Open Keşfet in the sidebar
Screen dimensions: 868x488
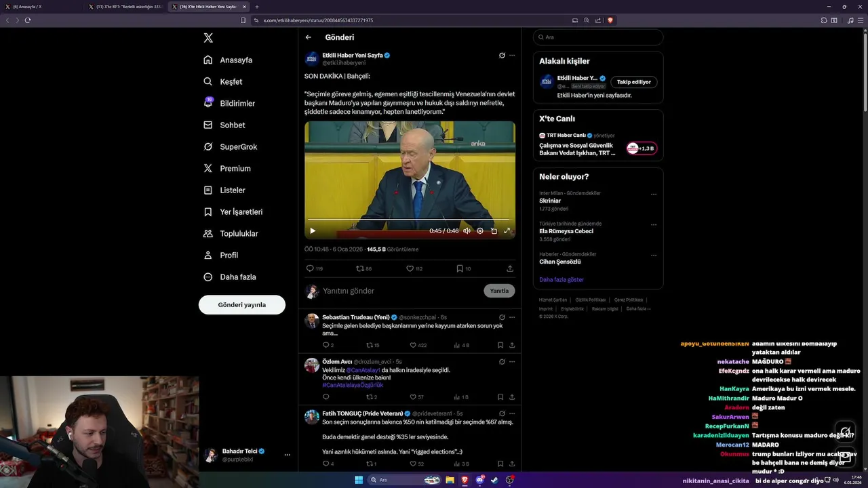pyautogui.click(x=223, y=81)
